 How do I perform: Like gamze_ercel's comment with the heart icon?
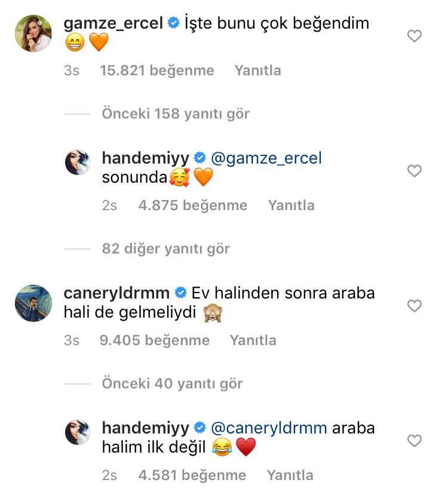coord(415,36)
